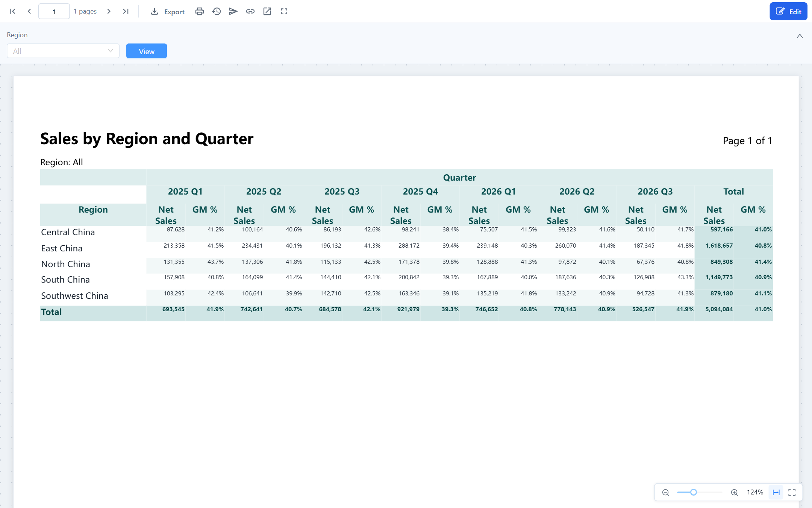Toggle fit-to-width icon
The image size is (812, 508).
776,492
